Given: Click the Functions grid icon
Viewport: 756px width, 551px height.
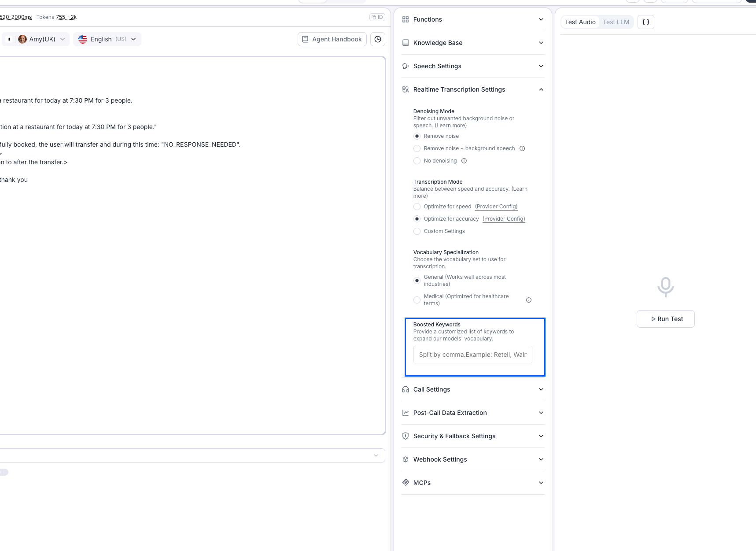Looking at the screenshot, I should point(406,19).
